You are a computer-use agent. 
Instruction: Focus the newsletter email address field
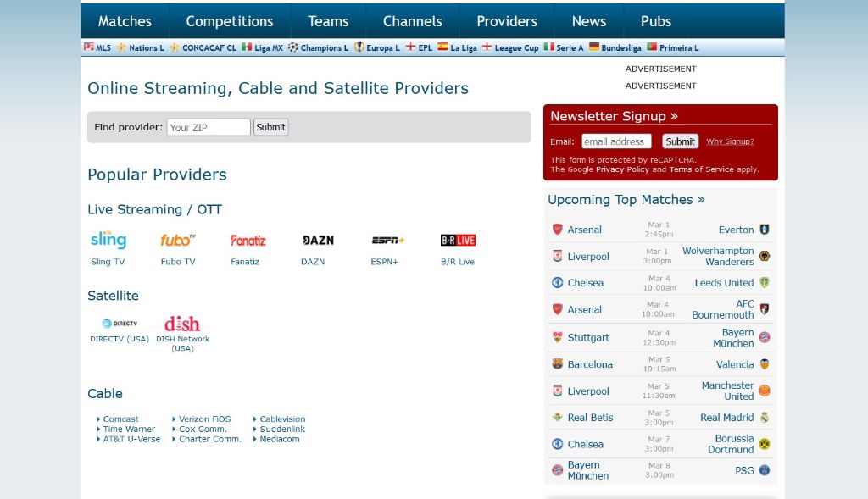coord(617,141)
